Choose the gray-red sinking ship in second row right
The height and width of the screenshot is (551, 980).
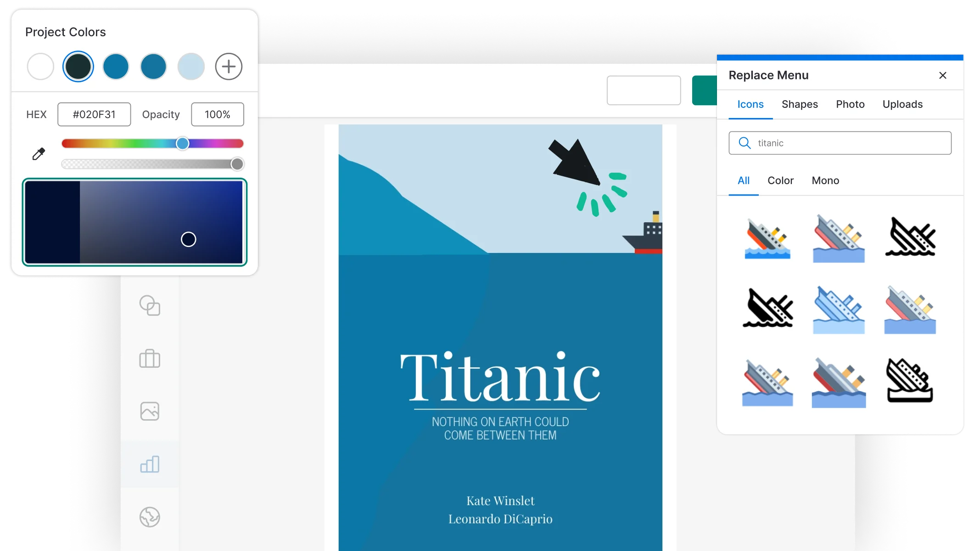pos(910,310)
